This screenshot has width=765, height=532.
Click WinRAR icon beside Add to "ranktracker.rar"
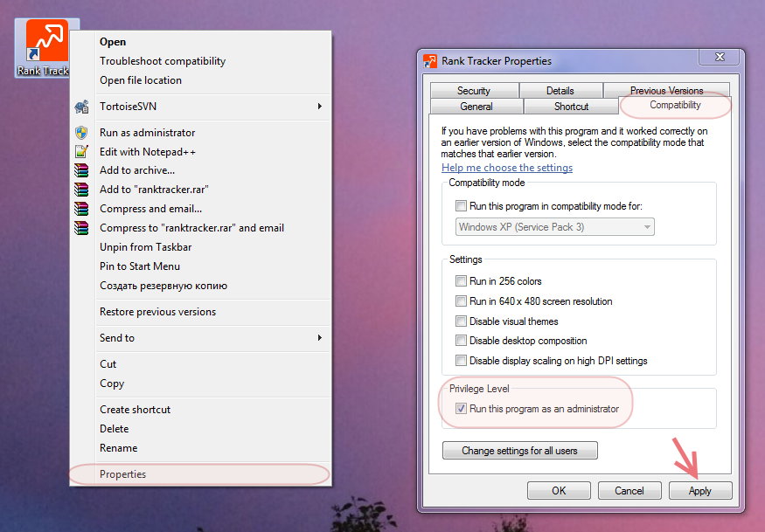tap(81, 190)
